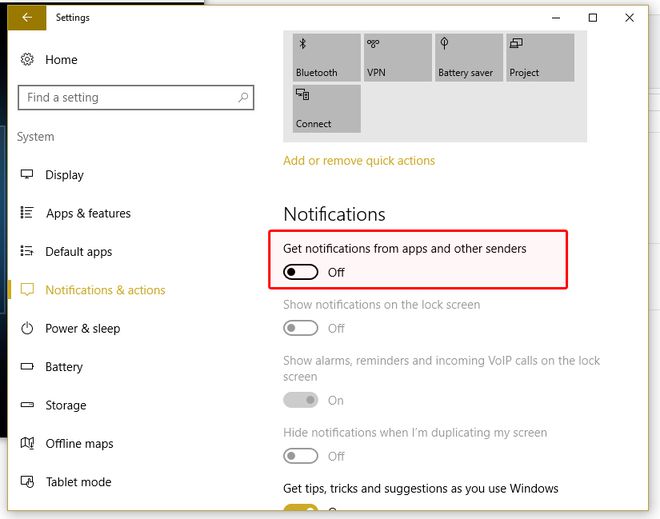Click the search magnifier in Find a setting
Screen dimensions: 660x519
[x=243, y=98]
